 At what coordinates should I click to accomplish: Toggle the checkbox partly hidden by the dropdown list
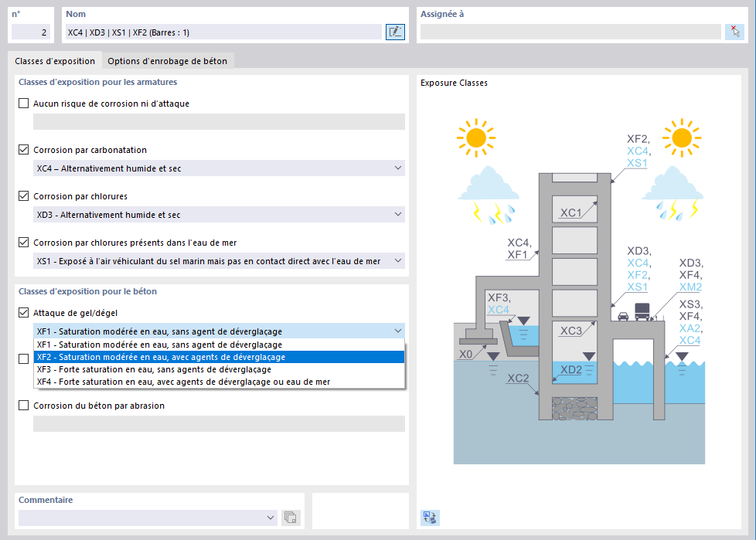point(24,359)
